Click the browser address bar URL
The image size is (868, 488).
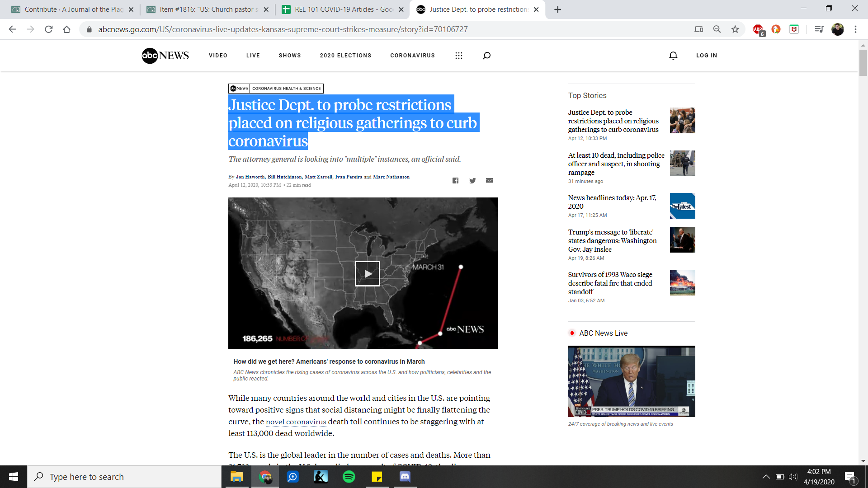(283, 29)
